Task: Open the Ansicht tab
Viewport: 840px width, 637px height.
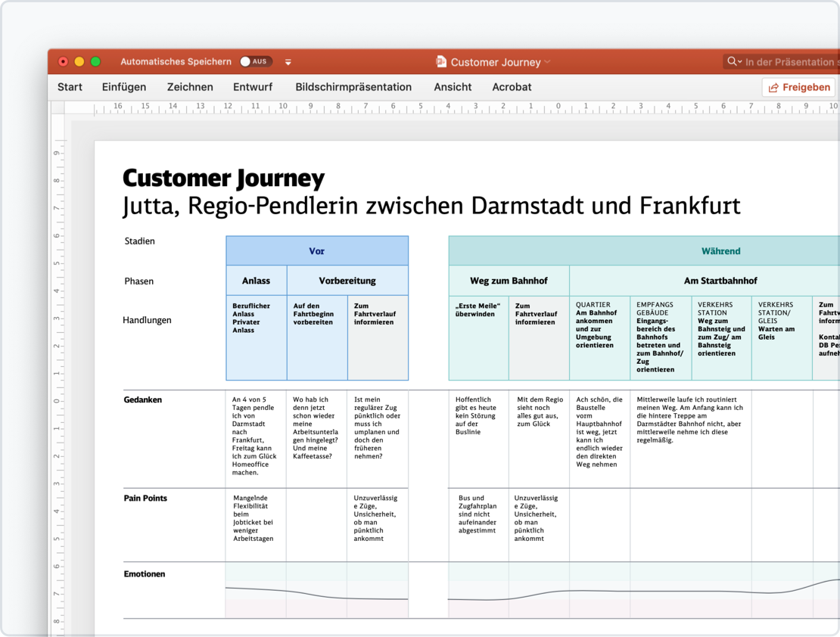Action: point(453,87)
